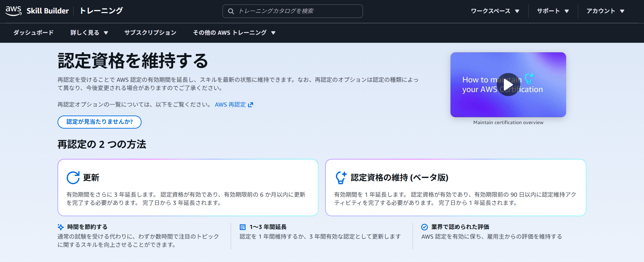This screenshot has width=644, height=262.
Task: Go to the ダッシュボード tab
Action: pos(33,33)
